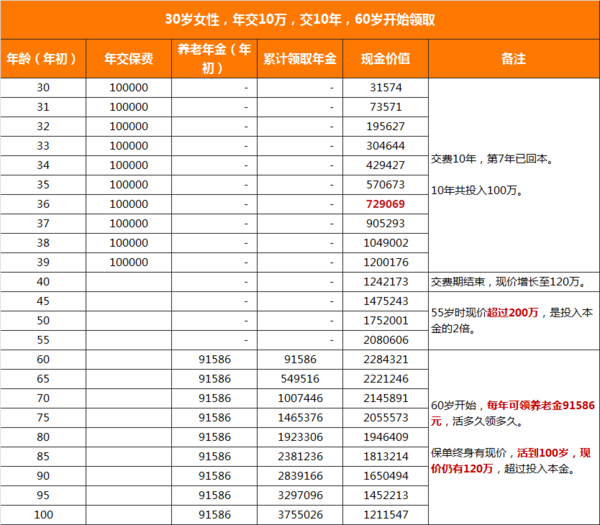This screenshot has width=600, height=525.
Task: Click cash value cell '1650494'
Action: [x=386, y=476]
